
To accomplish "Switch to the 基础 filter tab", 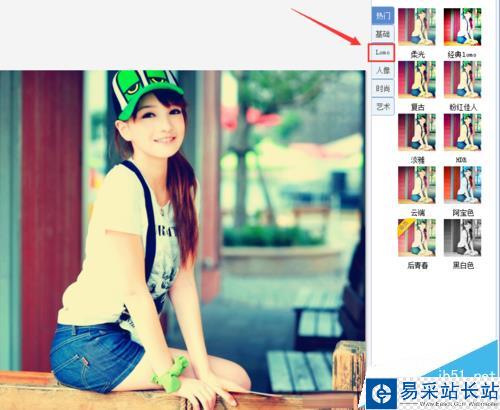I will [383, 34].
